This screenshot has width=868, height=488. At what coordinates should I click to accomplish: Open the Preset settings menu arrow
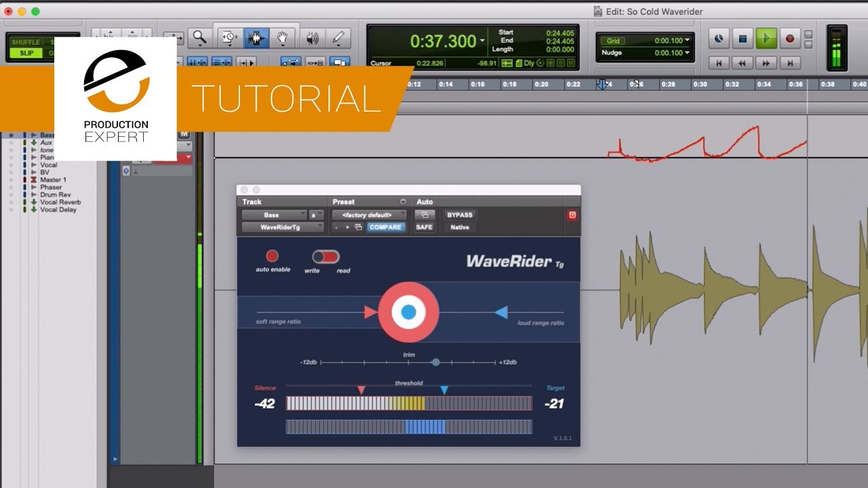403,202
